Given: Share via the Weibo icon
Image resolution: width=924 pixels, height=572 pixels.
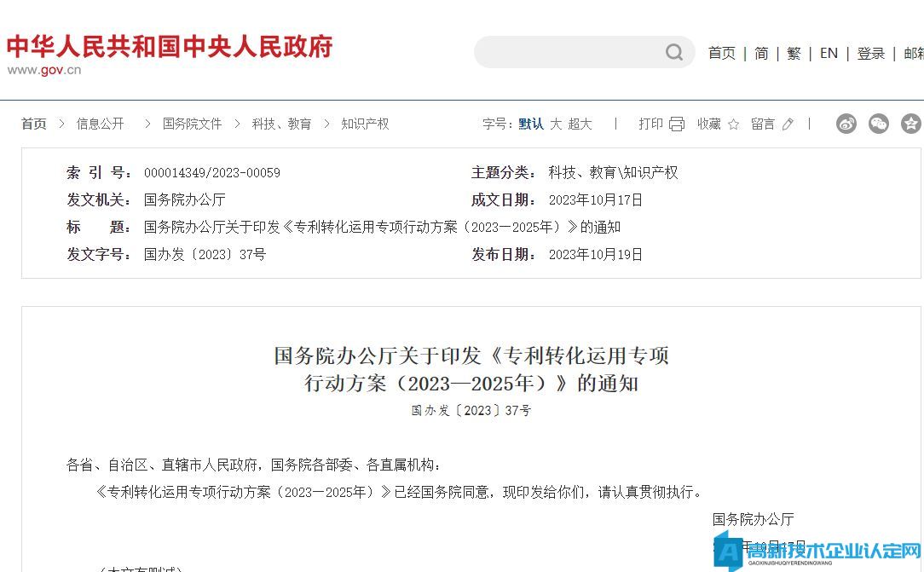Looking at the screenshot, I should click(846, 124).
